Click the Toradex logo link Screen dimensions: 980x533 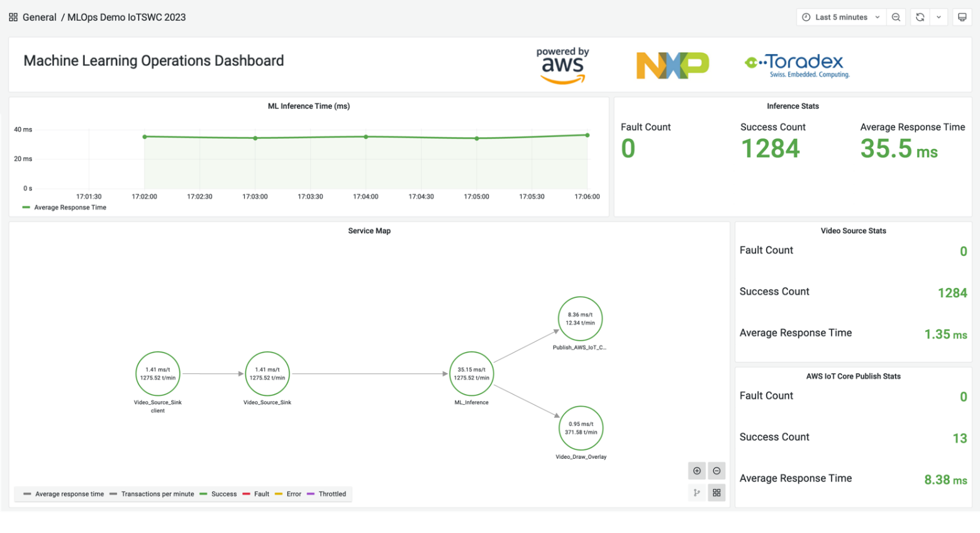(796, 63)
